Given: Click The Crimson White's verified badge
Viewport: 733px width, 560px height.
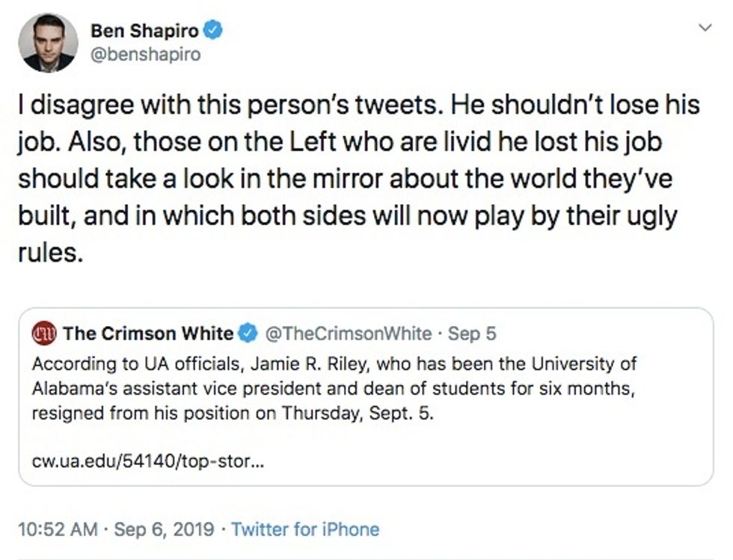Looking at the screenshot, I should [x=249, y=333].
